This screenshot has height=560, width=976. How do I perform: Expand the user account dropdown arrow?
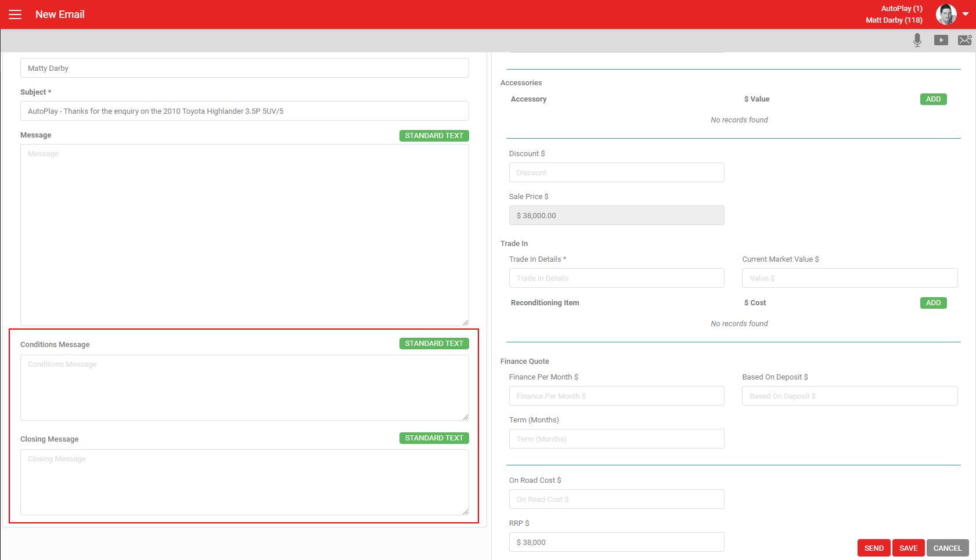966,14
